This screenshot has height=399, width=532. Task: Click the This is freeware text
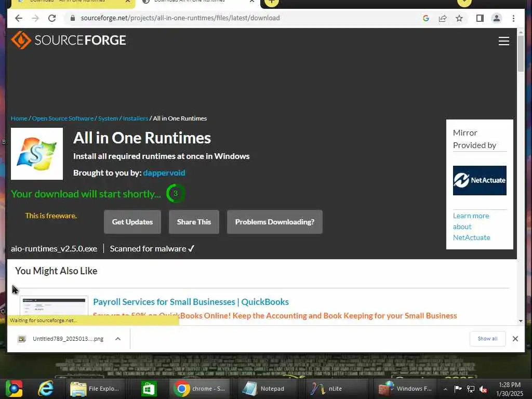pos(51,216)
